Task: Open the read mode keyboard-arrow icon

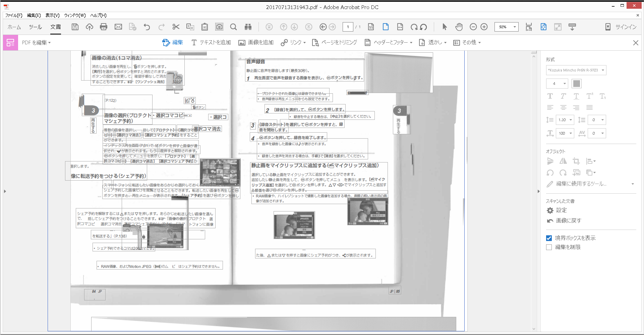Action: [572, 27]
